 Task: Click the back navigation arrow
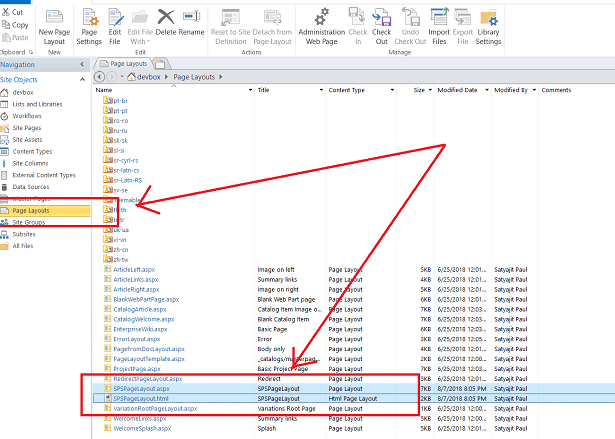point(100,77)
